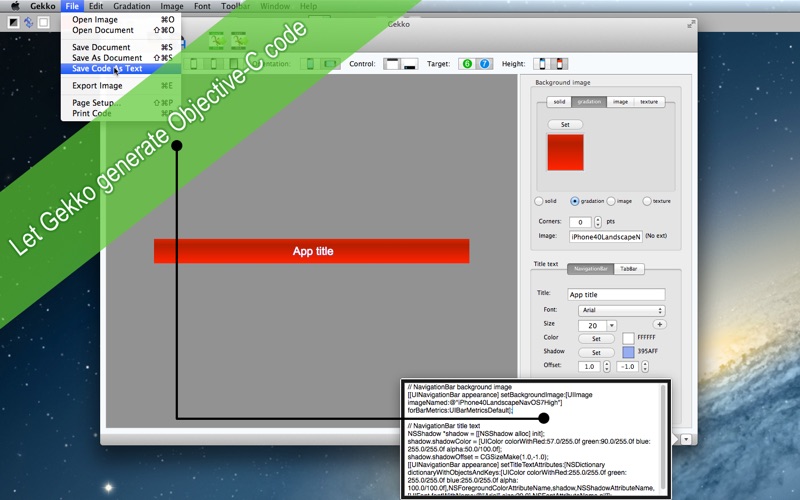Select the image radio button

(611, 201)
